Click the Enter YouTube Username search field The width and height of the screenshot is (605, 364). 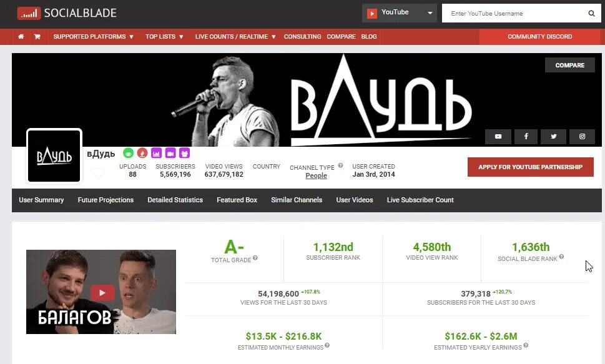(x=516, y=14)
